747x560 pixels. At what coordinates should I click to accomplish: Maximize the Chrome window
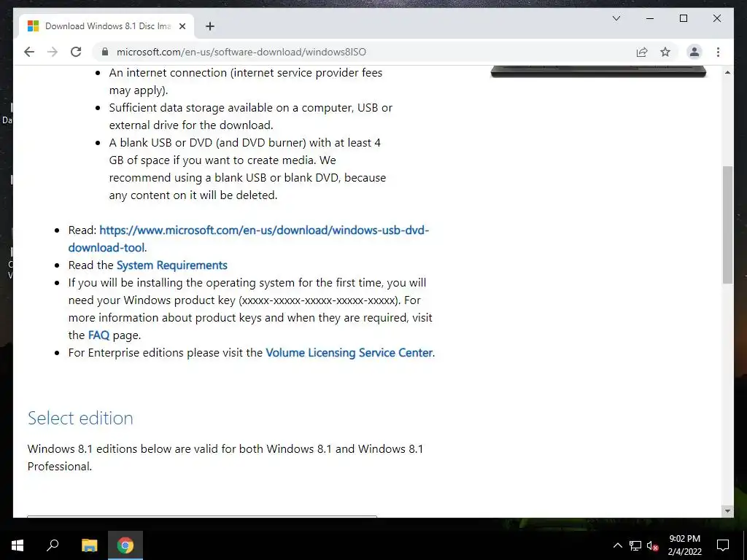(x=683, y=18)
